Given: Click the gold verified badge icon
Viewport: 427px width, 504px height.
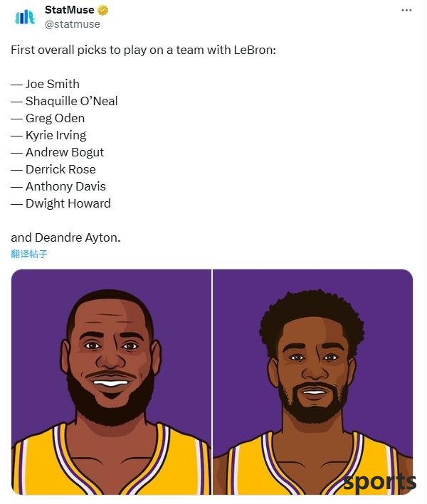Looking at the screenshot, I should [103, 10].
